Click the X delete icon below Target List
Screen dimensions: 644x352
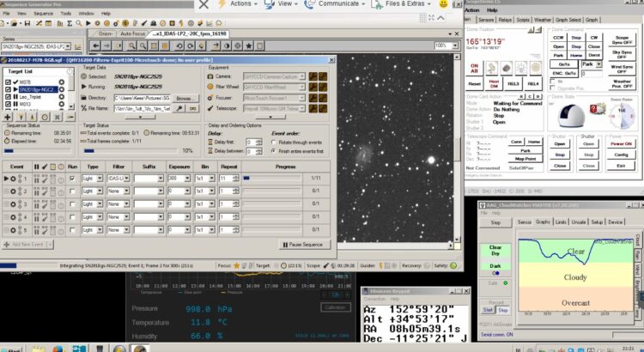click(58, 118)
